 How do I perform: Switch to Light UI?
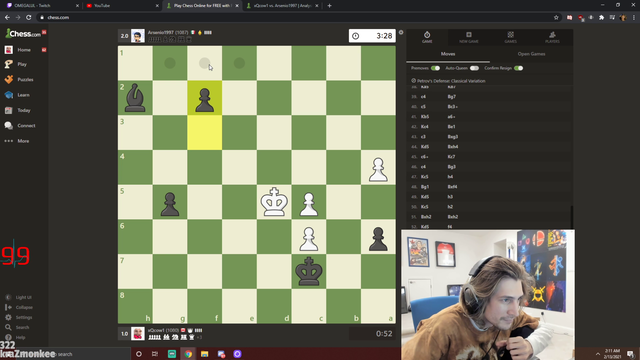[23, 297]
